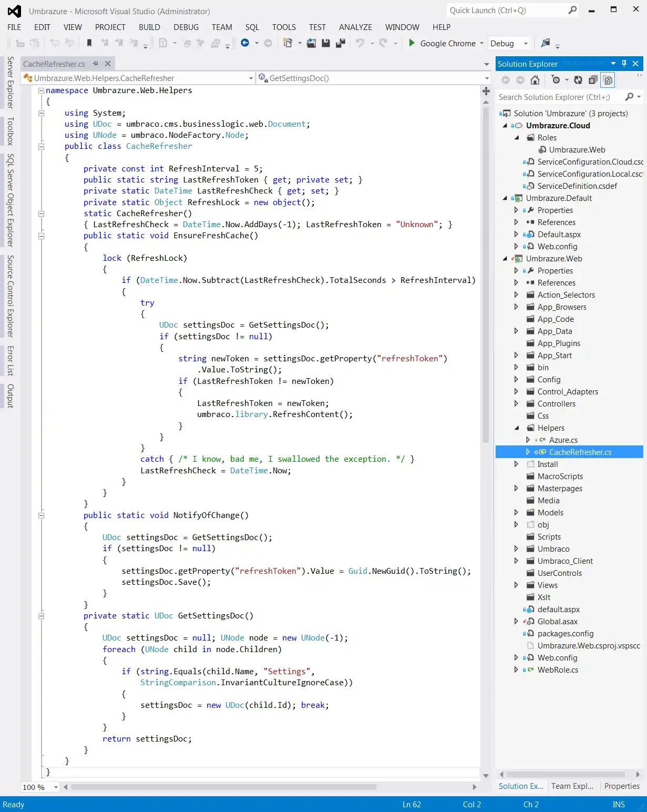The image size is (647, 812).
Task: Open the Error List side tab
Action: pyautogui.click(x=10, y=361)
